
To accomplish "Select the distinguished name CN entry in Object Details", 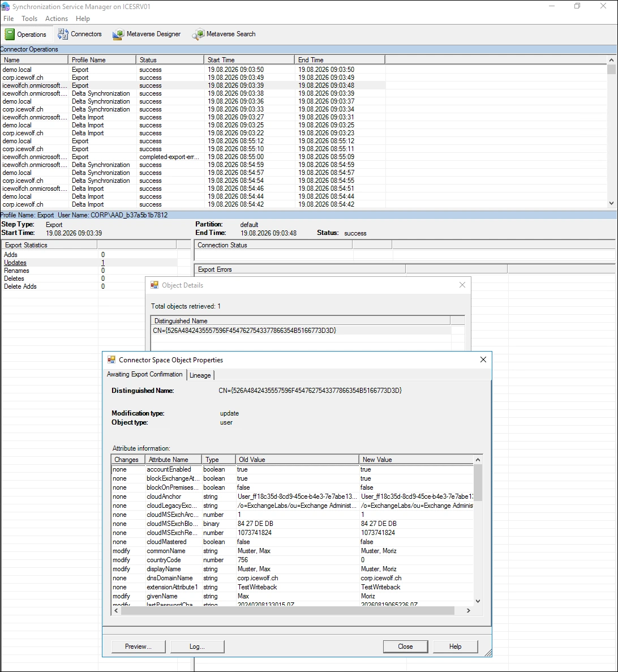I will pos(244,331).
